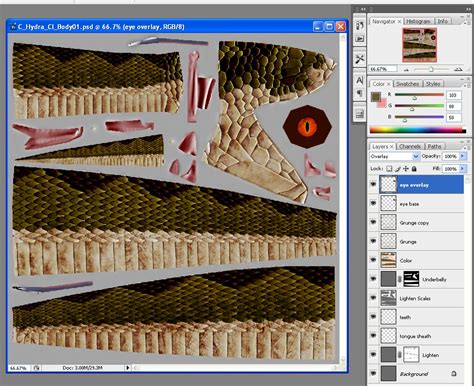
Task: Collapse the right panel dock double-arrow
Action: pyautogui.click(x=468, y=9)
